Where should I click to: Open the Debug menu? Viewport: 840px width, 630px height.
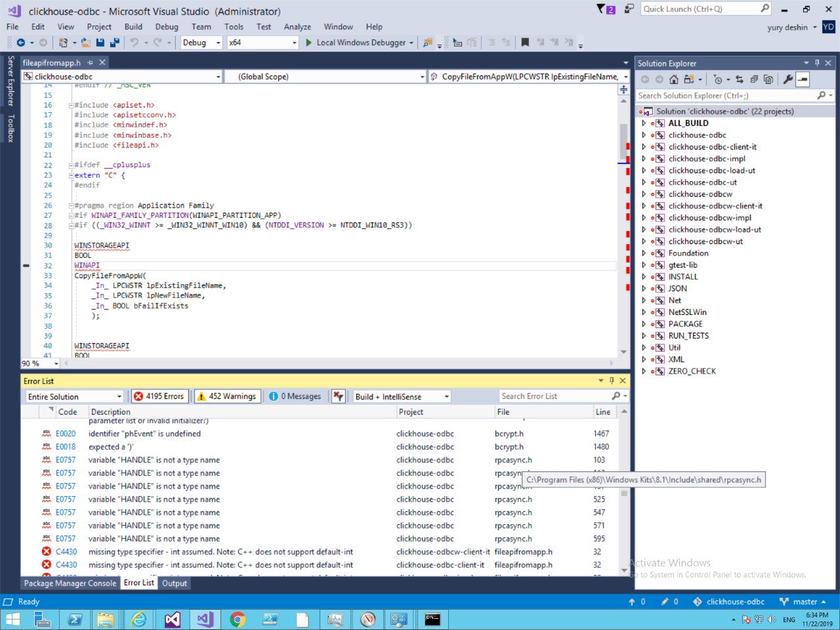click(167, 27)
